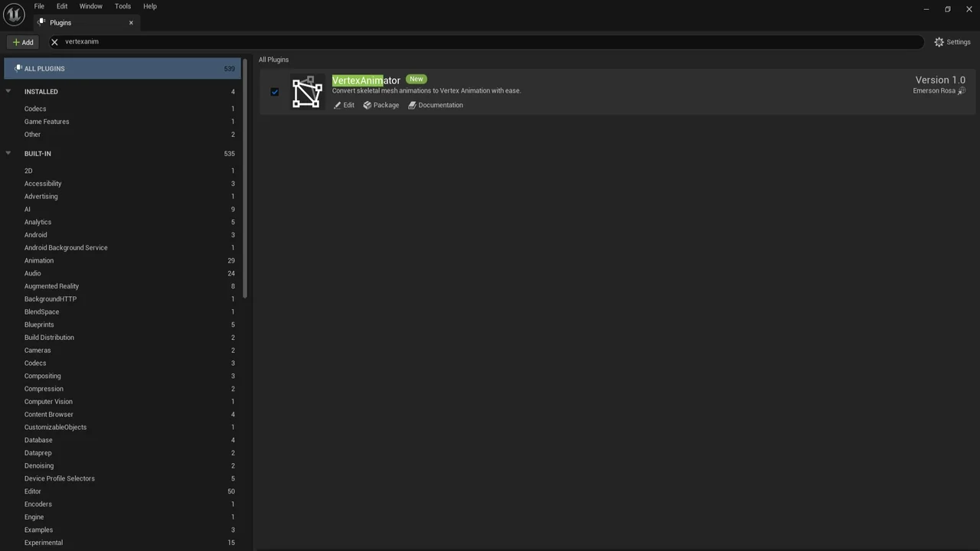Viewport: 980px width, 551px height.
Task: Click the Package box icon for VertexAnimator
Action: [367, 105]
